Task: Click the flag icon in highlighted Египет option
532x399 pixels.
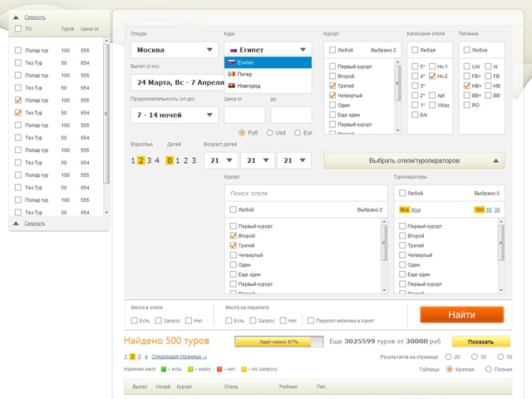Action: coord(232,62)
